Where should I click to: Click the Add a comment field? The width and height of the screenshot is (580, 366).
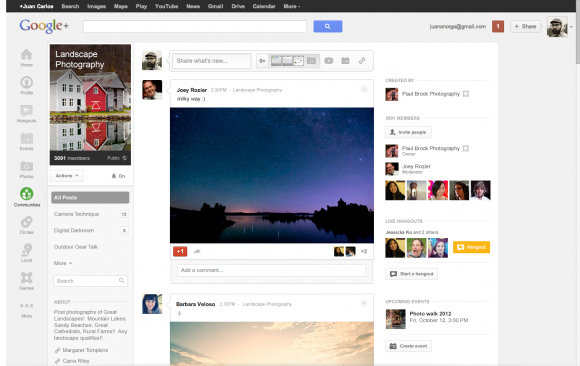pyautogui.click(x=272, y=270)
